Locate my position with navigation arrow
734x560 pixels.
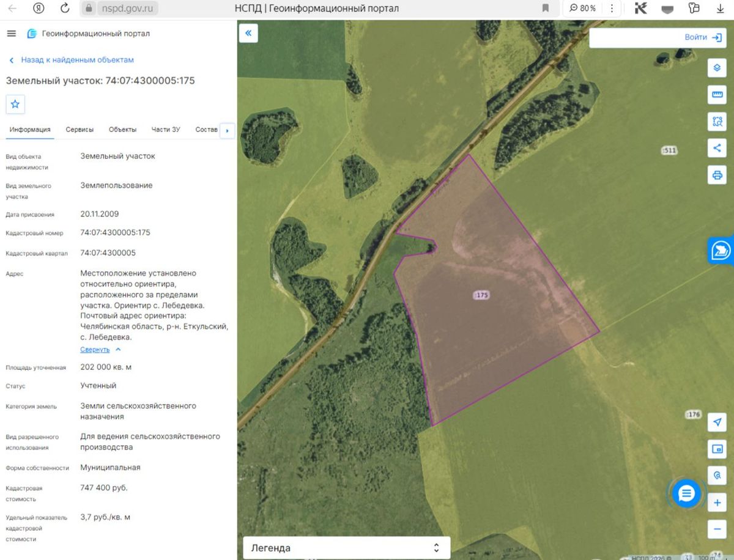(x=717, y=422)
